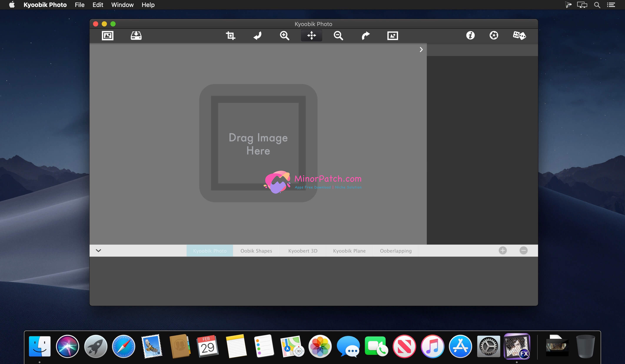Open FaceTime green camera in the Dock

point(376,346)
